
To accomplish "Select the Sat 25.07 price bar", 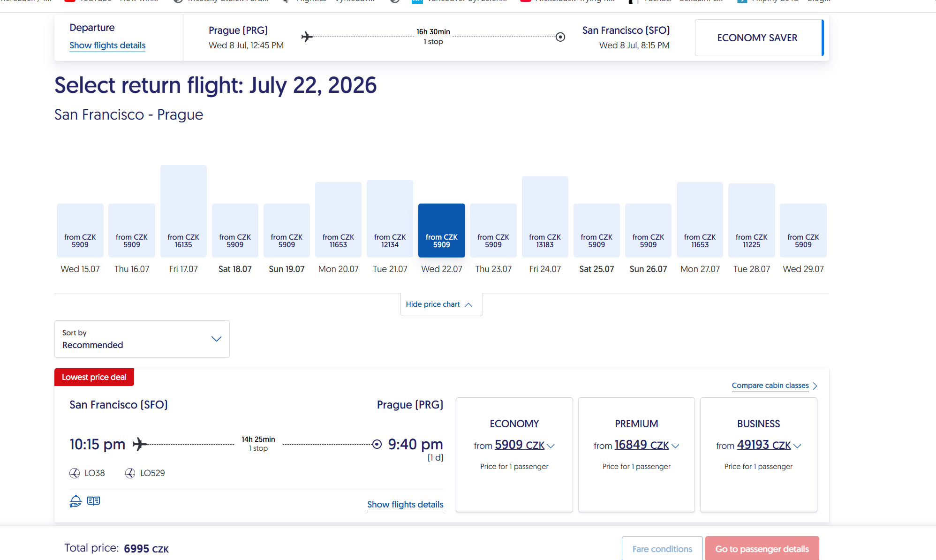I will [596, 230].
